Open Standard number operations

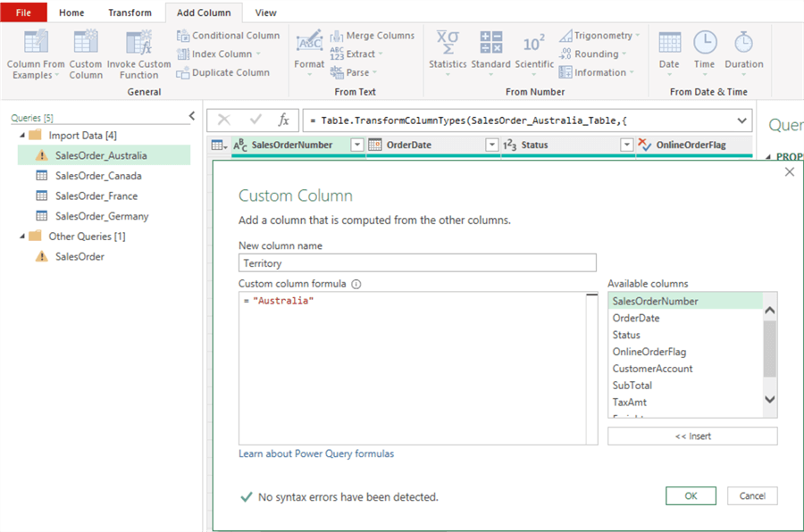point(490,54)
